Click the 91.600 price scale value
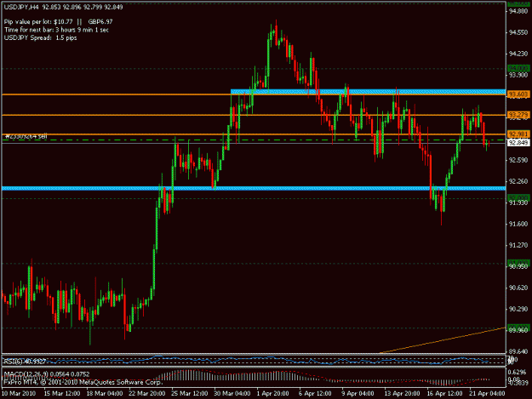 point(518,224)
